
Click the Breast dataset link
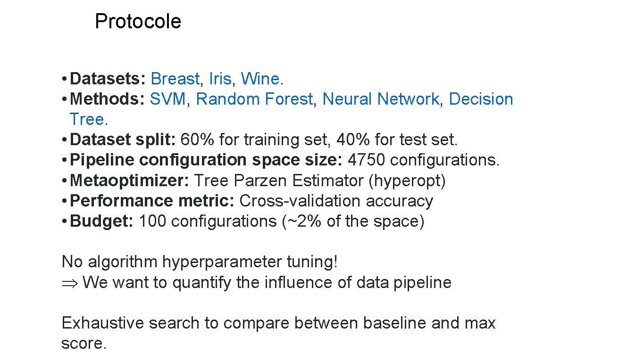pos(176,79)
